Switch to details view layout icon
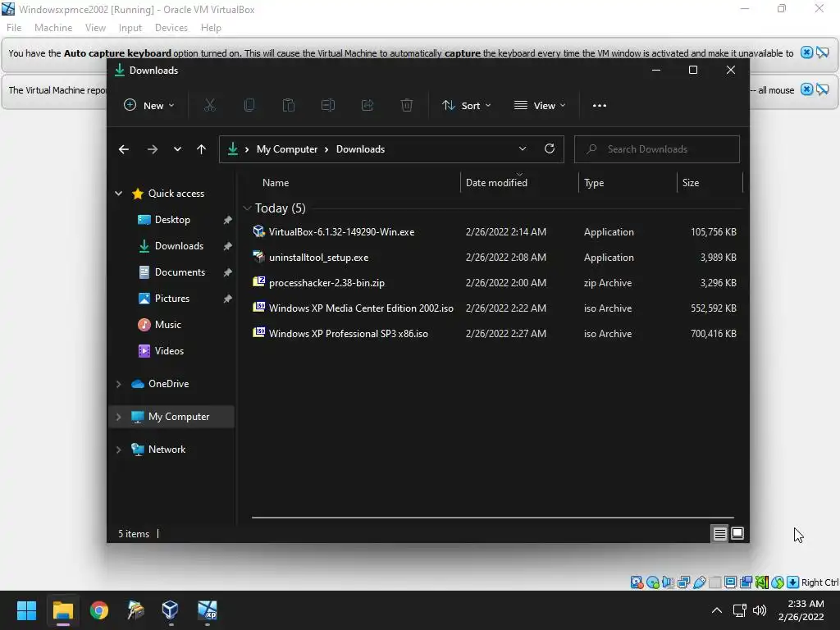840x630 pixels. [x=719, y=533]
